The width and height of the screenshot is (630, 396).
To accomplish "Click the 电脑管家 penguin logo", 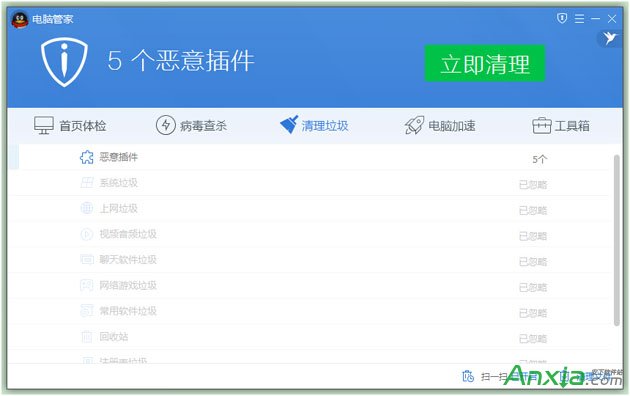I will 19,19.
